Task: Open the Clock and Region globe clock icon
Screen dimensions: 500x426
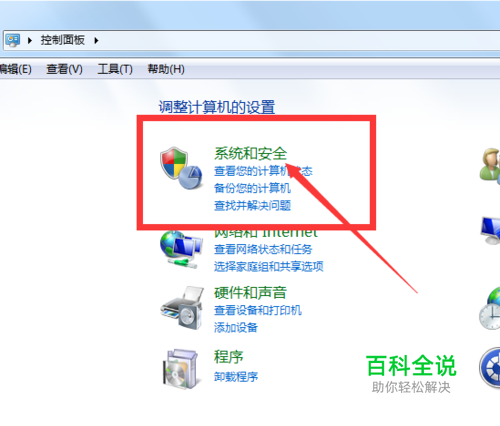Action: [x=490, y=309]
